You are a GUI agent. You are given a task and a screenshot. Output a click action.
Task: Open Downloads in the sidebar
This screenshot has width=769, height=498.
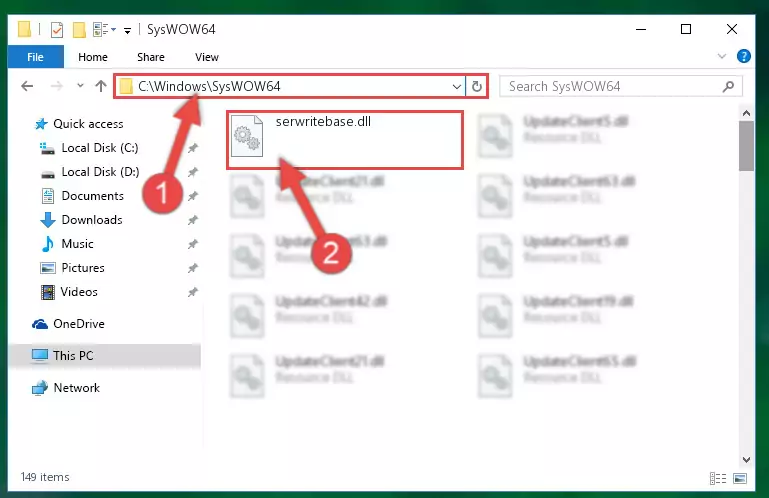coord(92,220)
